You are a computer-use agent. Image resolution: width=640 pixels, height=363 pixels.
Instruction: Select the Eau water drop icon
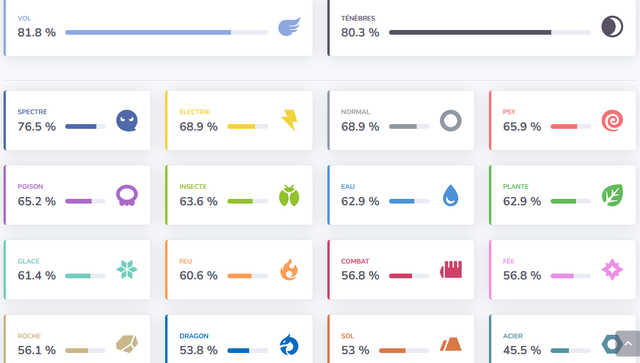[x=451, y=196]
